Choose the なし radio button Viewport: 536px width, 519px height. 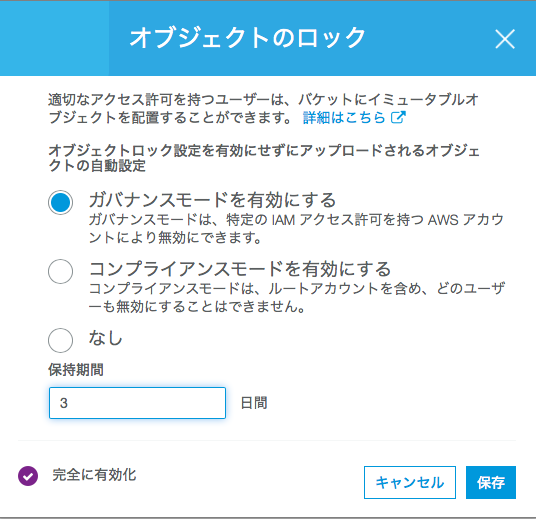pos(61,341)
